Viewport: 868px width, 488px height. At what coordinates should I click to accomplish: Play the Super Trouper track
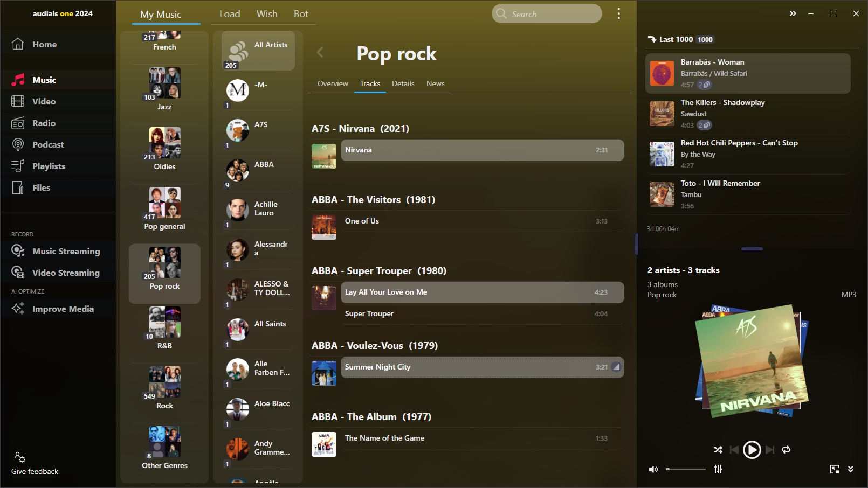pyautogui.click(x=482, y=314)
